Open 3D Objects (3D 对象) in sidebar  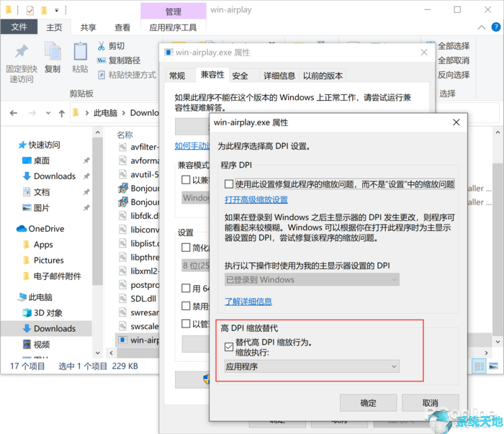point(42,313)
